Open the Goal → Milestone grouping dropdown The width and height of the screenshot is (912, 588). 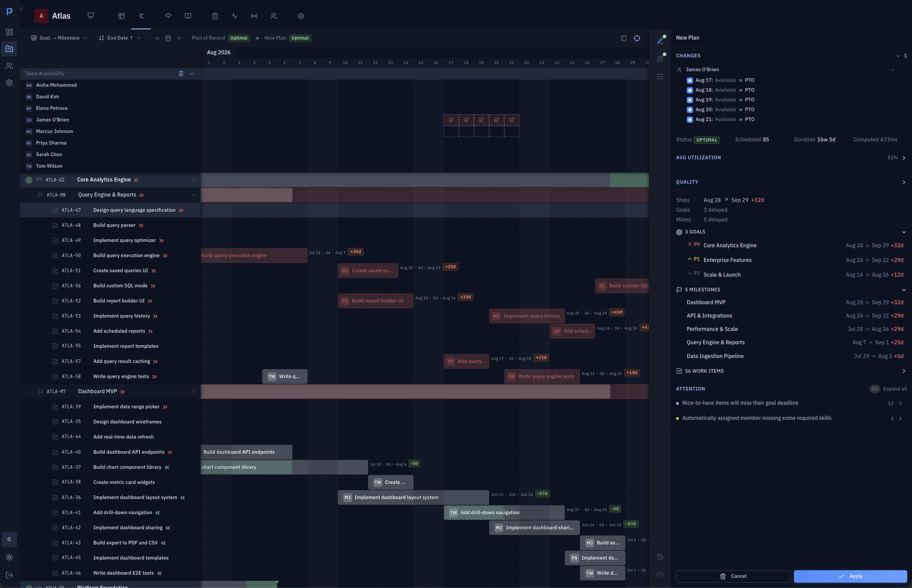[59, 38]
